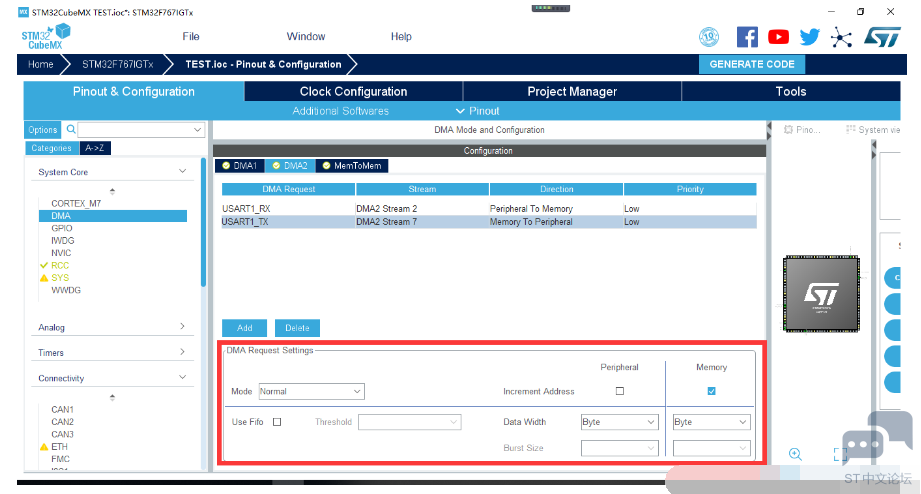921x494 pixels.
Task: Click the System view grid icon
Action: [x=851, y=129]
